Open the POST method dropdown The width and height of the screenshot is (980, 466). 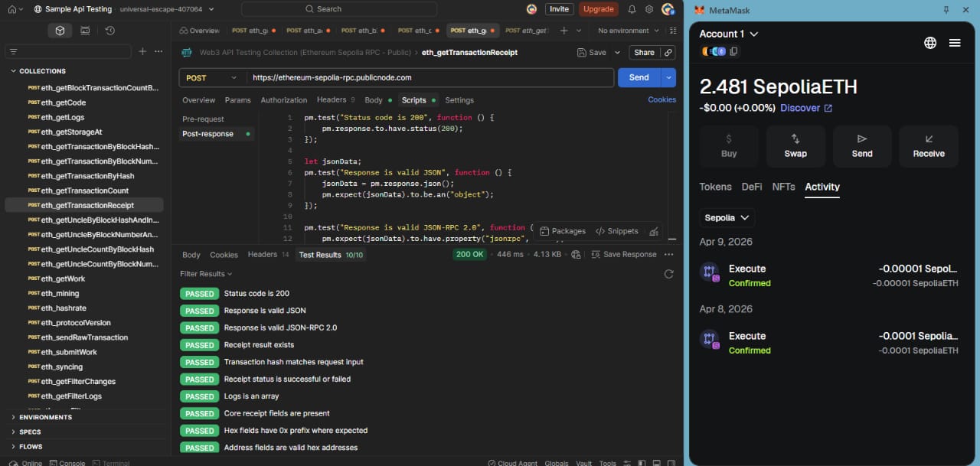212,77
